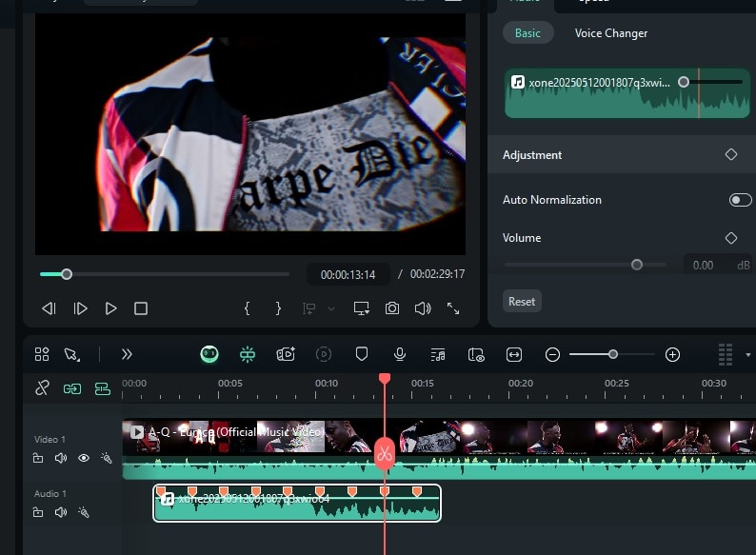Screen dimensions: 756x555
Task: Expand more timeline tools chevrons
Action: [127, 354]
